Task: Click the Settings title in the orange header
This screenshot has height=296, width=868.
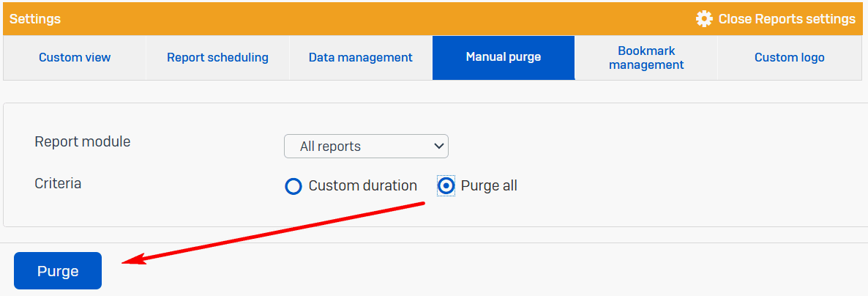Action: pyautogui.click(x=35, y=19)
